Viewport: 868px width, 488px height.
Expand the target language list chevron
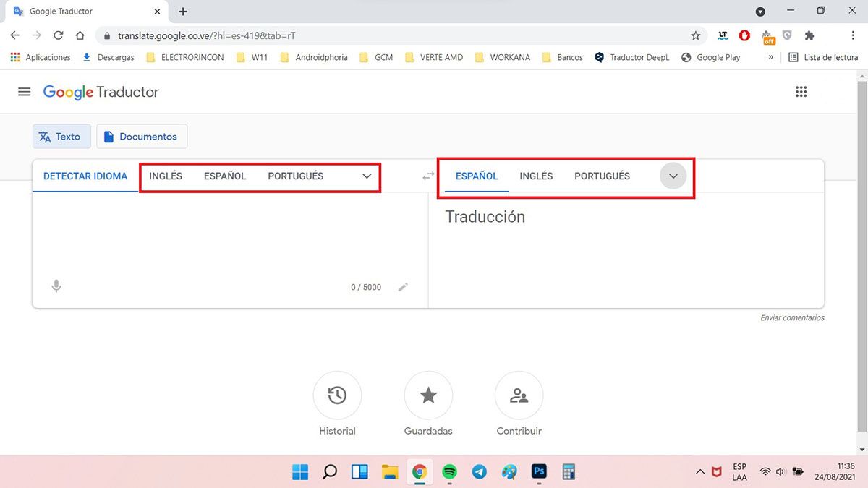[673, 176]
